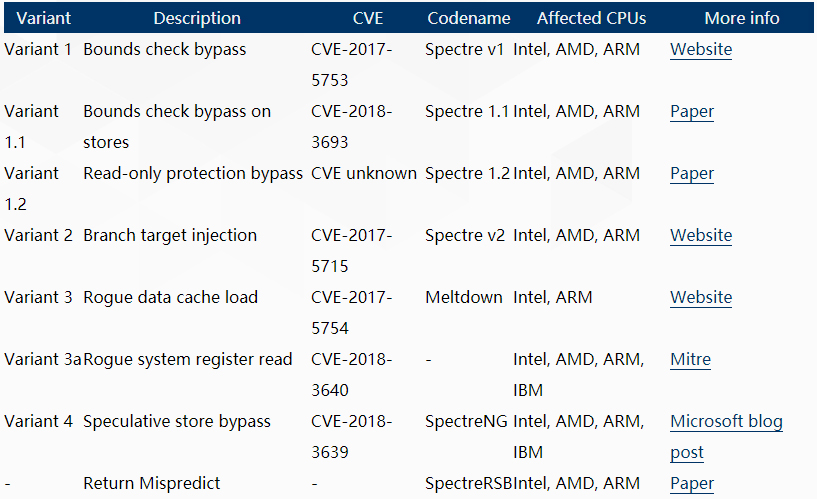Open the Paper link for Spectre 1.1
The width and height of the screenshot is (817, 499).
pyautogui.click(x=692, y=111)
